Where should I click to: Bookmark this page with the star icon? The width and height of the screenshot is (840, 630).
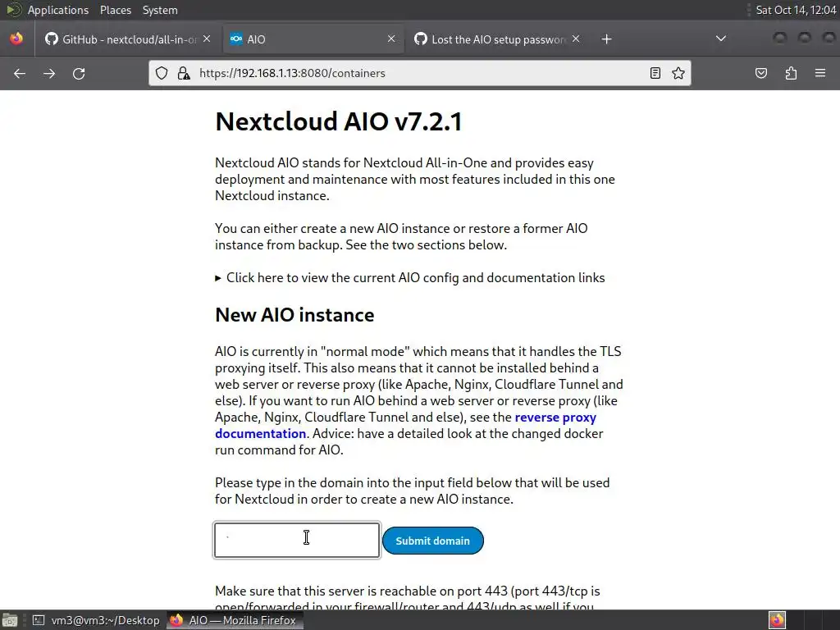pyautogui.click(x=678, y=73)
